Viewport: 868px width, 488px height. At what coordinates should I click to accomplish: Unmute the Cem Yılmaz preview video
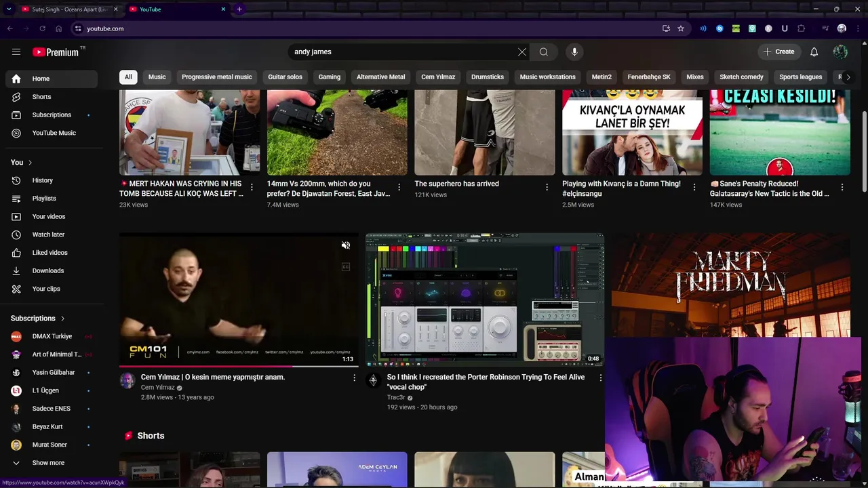coord(346,245)
